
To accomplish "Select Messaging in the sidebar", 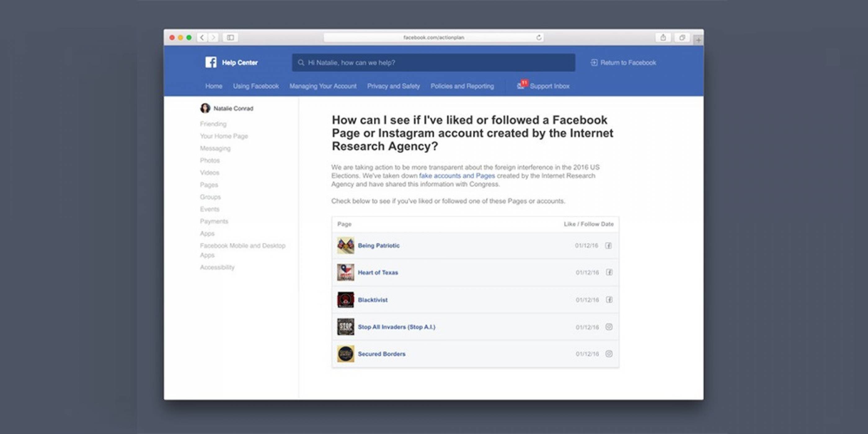I will click(x=215, y=148).
